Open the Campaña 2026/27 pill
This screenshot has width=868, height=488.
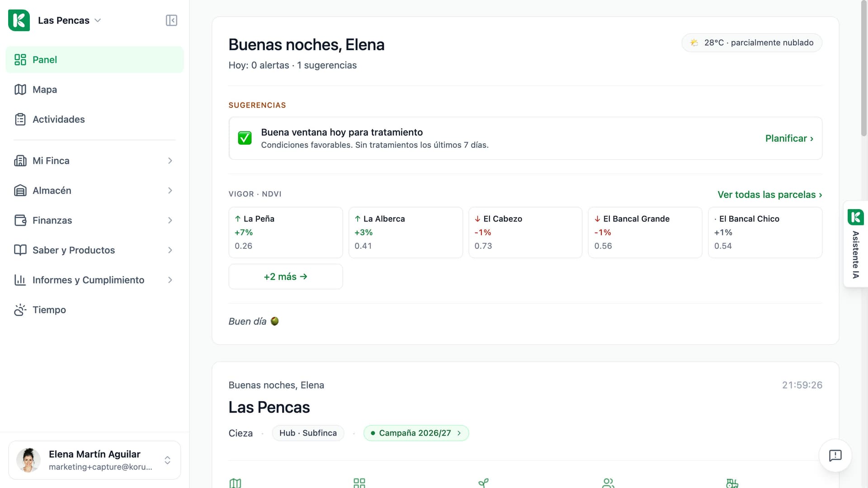(416, 433)
